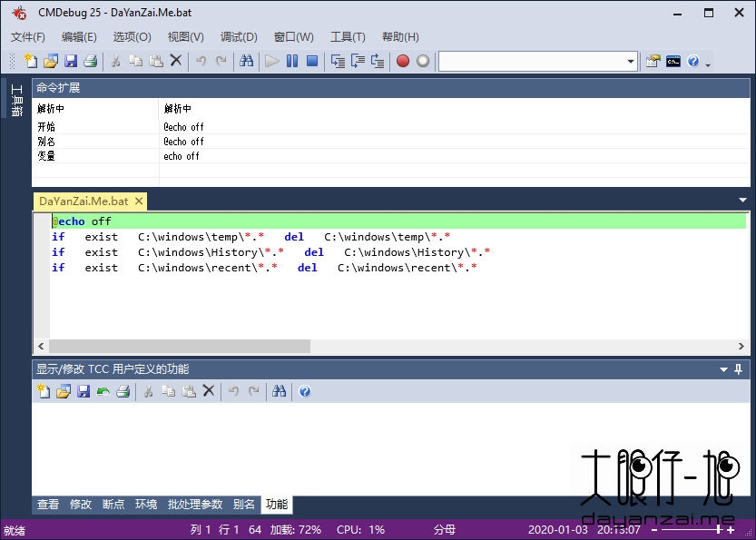Step over the current line
Image resolution: width=756 pixels, height=540 pixels.
(x=358, y=61)
